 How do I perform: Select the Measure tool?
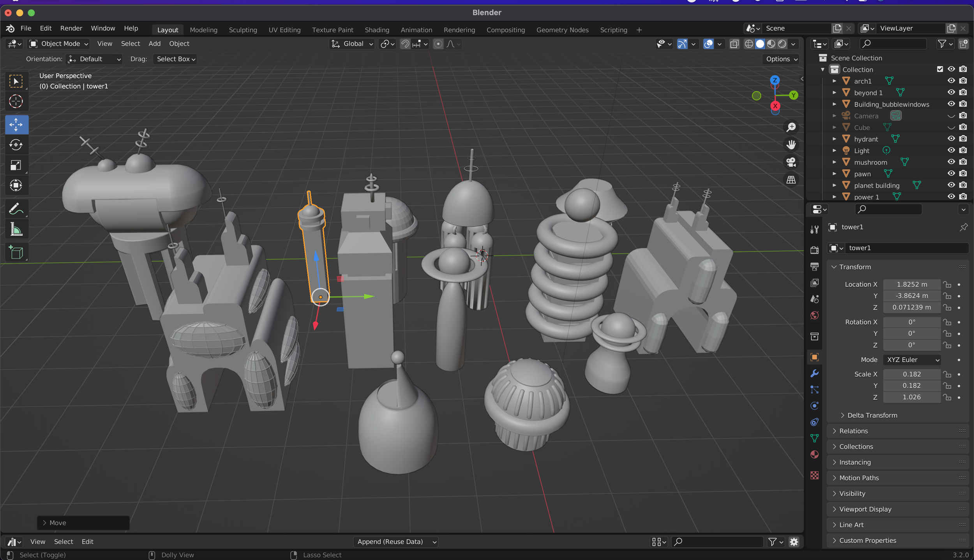click(x=16, y=229)
